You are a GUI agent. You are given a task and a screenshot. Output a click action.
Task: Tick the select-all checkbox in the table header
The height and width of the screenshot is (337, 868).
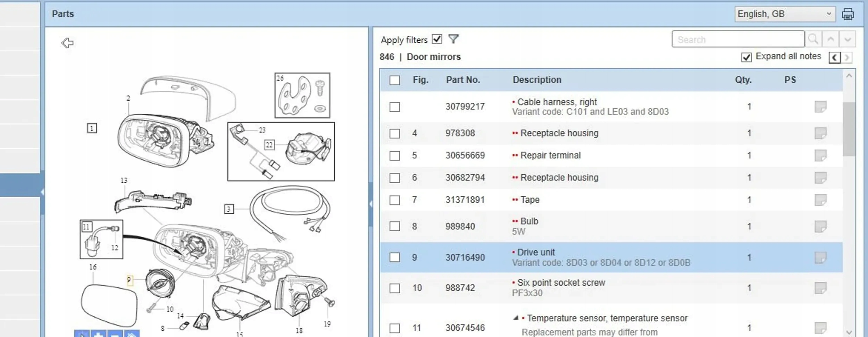point(395,80)
